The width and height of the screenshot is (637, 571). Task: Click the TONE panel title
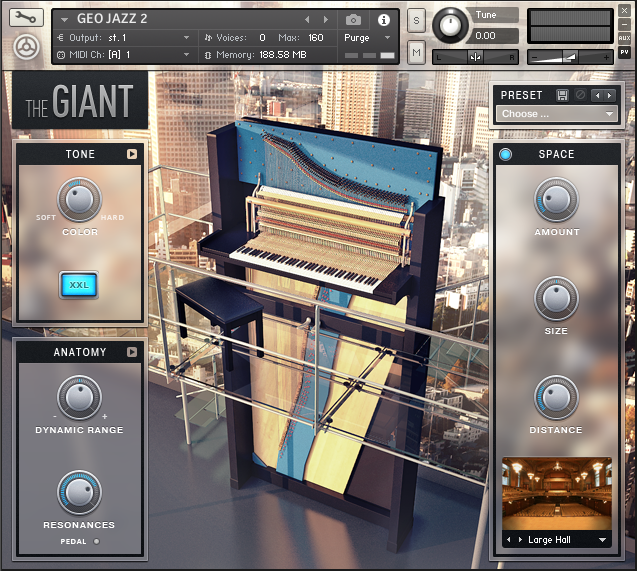(80, 154)
